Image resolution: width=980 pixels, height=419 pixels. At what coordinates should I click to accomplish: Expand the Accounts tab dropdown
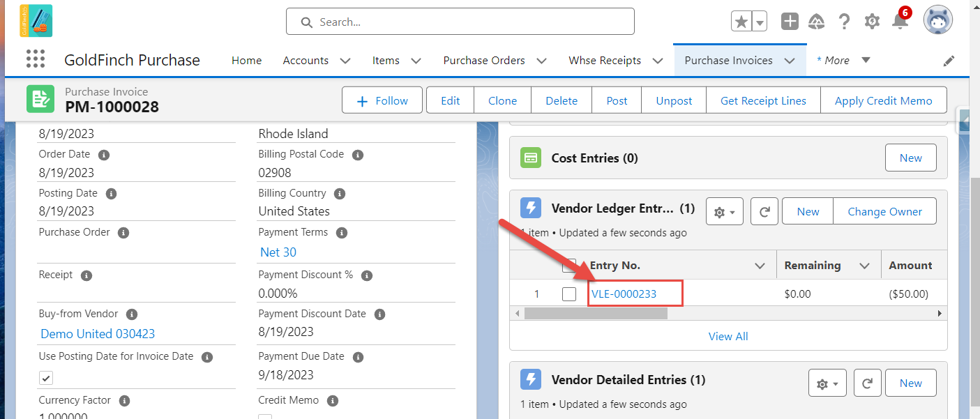pyautogui.click(x=345, y=61)
